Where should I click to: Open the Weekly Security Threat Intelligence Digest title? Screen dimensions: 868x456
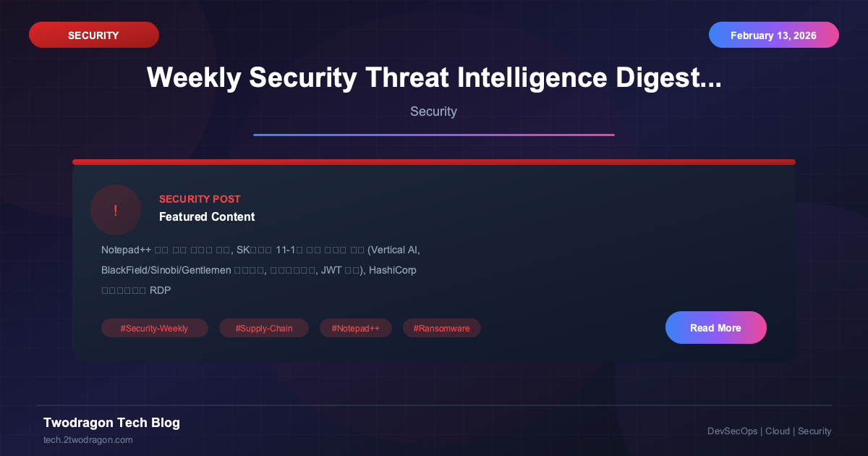(434, 77)
